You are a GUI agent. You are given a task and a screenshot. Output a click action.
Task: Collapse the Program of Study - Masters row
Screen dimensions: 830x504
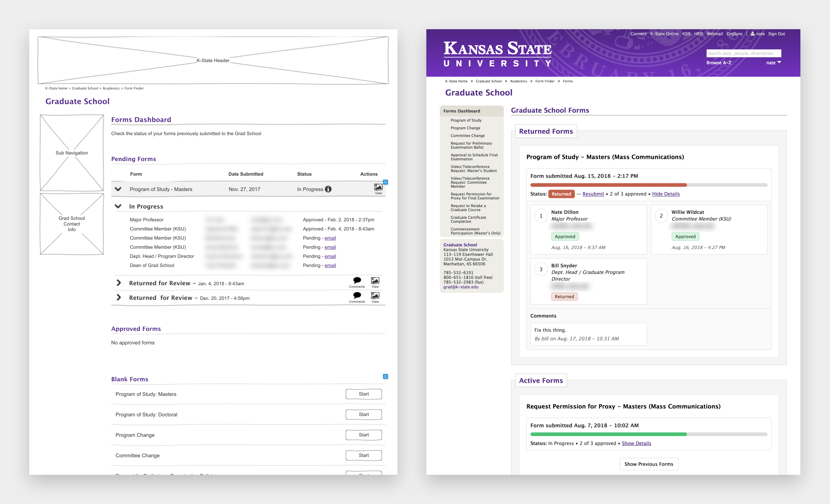pyautogui.click(x=118, y=189)
